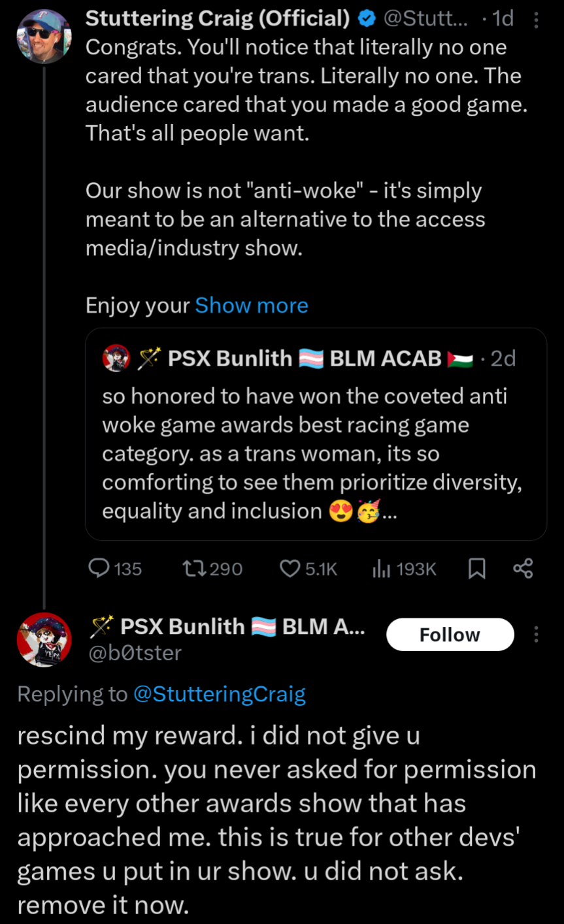Bookmark Stuttering Craig's post
The height and width of the screenshot is (924, 564).
(x=477, y=569)
